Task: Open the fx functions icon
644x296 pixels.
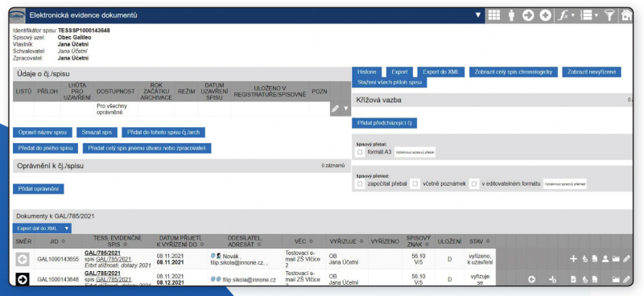Action: point(563,15)
